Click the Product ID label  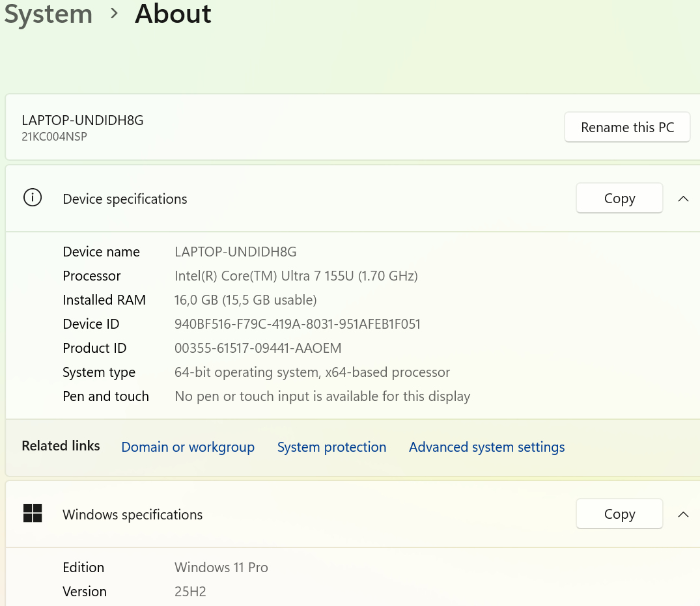[94, 348]
